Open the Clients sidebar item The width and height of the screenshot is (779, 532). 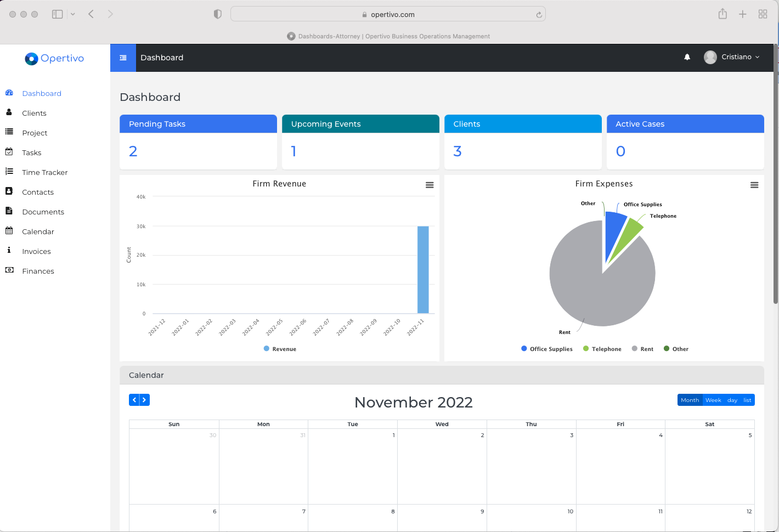coord(34,113)
